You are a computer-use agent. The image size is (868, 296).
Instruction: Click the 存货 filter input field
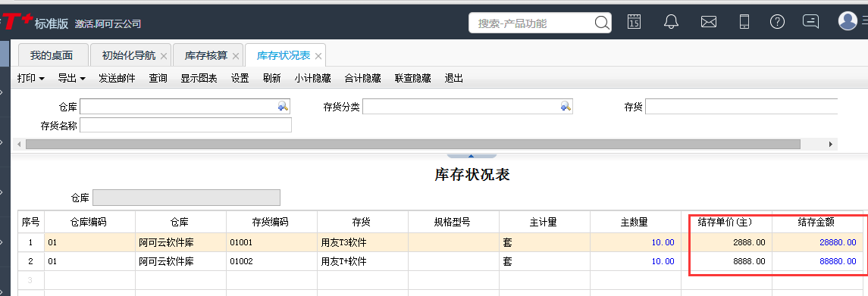pyautogui.click(x=741, y=107)
